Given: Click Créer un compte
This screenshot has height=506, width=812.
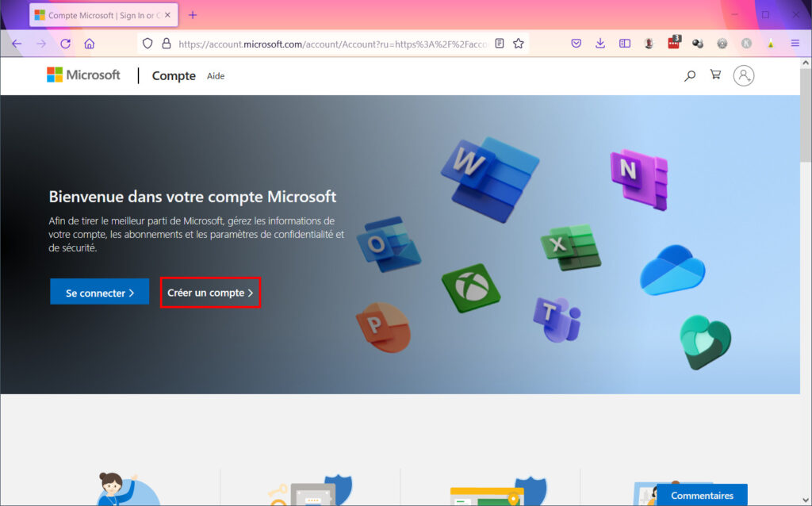Looking at the screenshot, I should (x=210, y=293).
